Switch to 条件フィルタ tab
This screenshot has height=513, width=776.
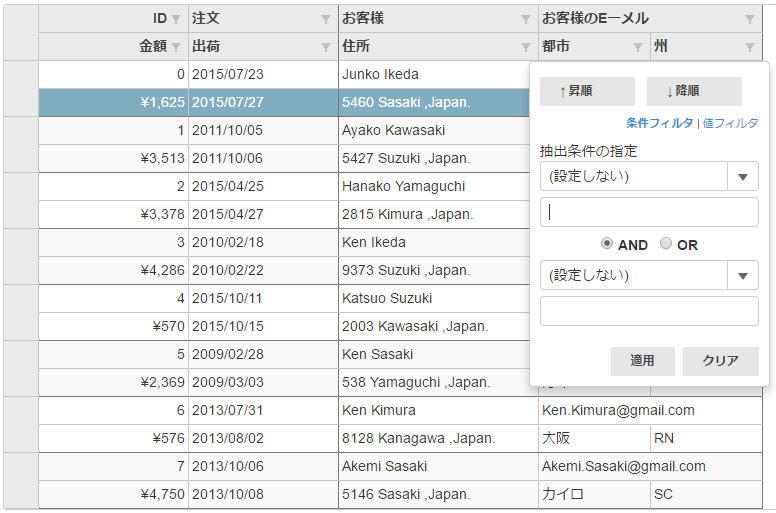coord(659,123)
